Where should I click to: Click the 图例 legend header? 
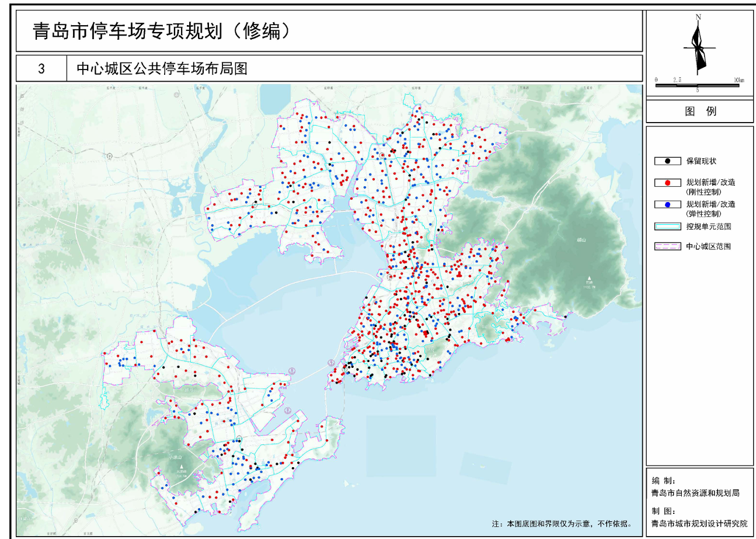point(701,112)
